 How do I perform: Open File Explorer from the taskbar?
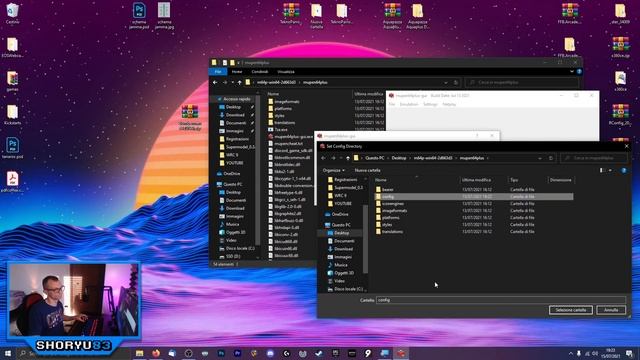click(140, 353)
